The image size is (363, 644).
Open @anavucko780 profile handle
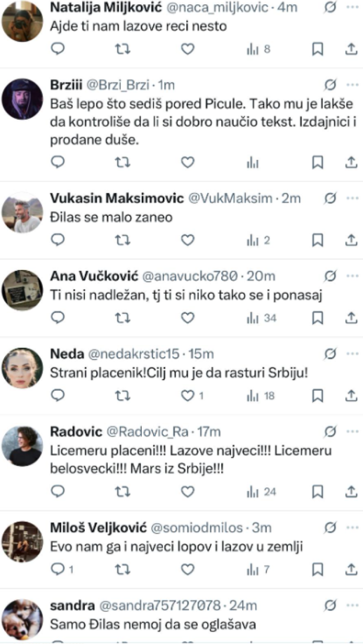tap(189, 276)
